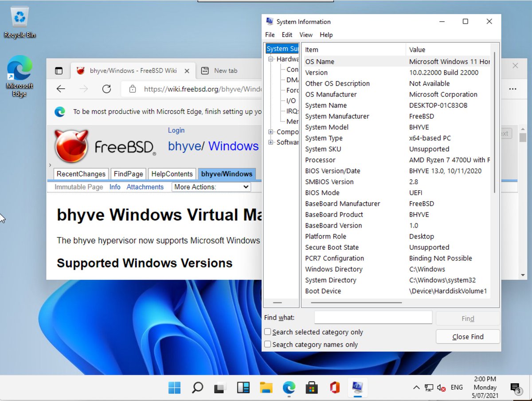
Task: Refresh the page in Edge
Action: pyautogui.click(x=106, y=89)
